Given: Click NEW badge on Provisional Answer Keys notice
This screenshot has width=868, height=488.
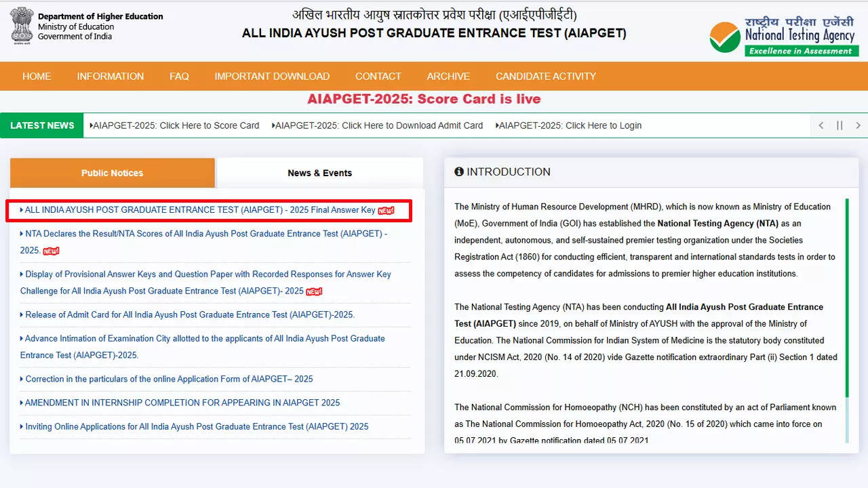Looking at the screenshot, I should (314, 291).
